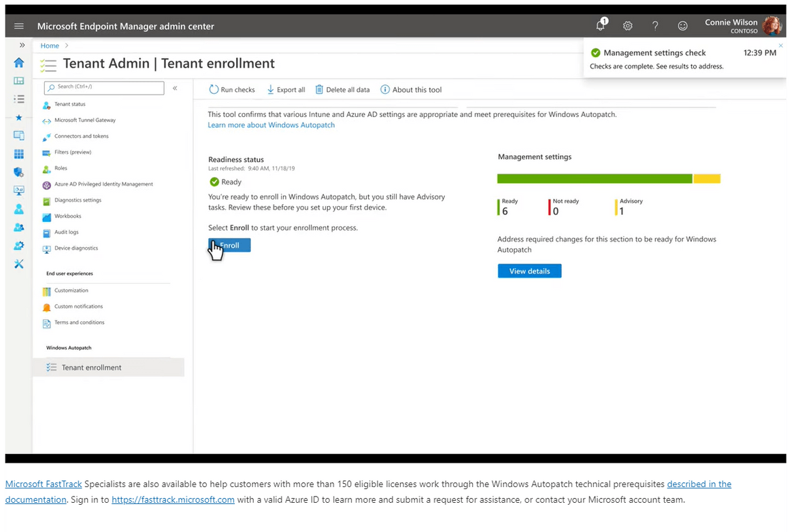Screen dimensions: 796x532
Task: Open the https://fasttrack.microsoft.com link
Action: click(x=173, y=500)
